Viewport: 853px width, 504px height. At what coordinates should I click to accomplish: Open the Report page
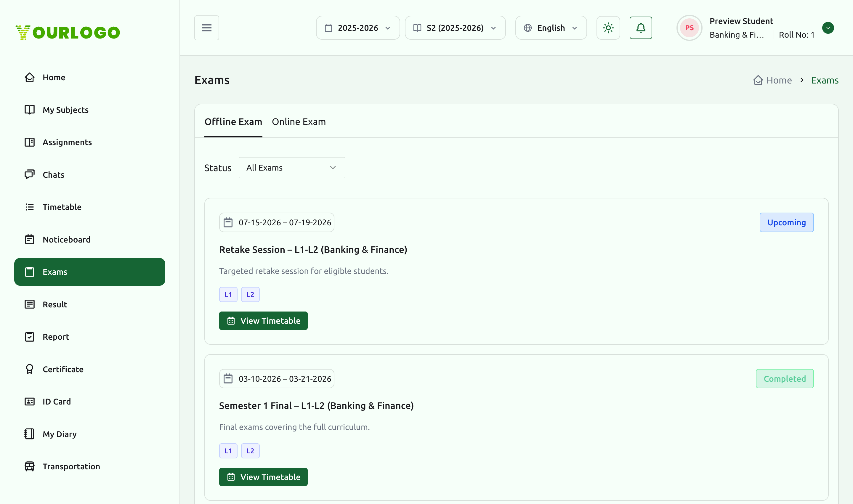90,337
